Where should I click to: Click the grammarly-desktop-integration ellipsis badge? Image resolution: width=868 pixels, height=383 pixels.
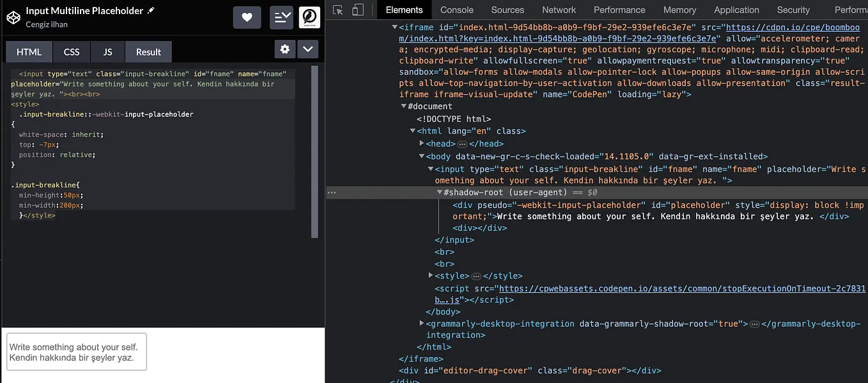(x=754, y=325)
